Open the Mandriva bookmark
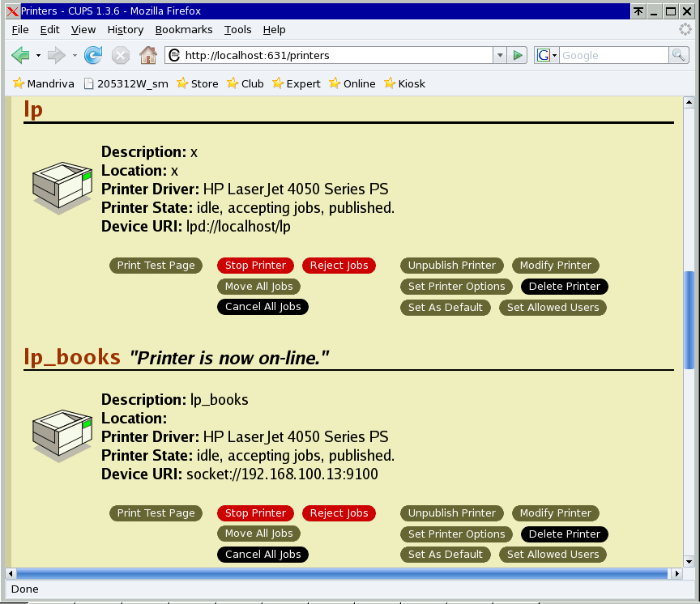The height and width of the screenshot is (604, 700). [x=43, y=83]
